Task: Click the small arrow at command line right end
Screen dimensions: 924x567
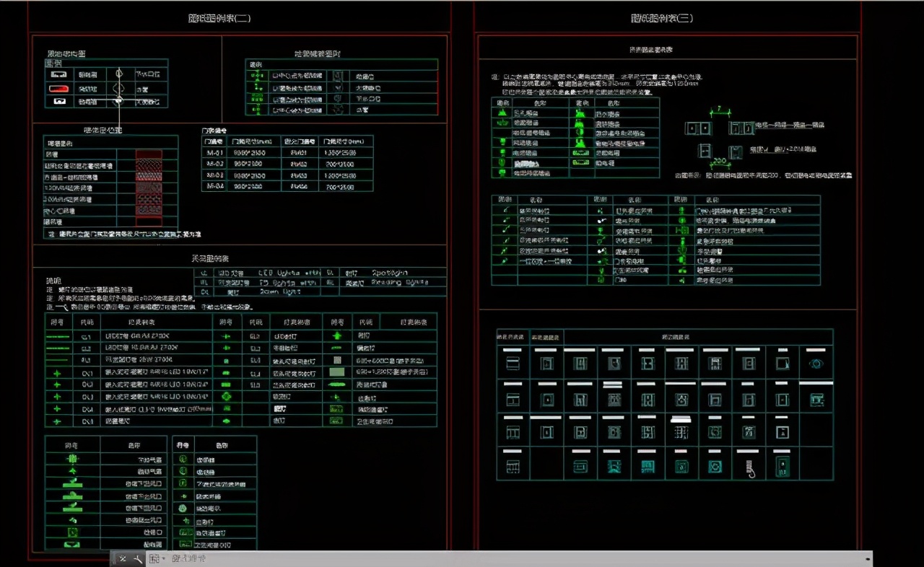Action: [867, 559]
